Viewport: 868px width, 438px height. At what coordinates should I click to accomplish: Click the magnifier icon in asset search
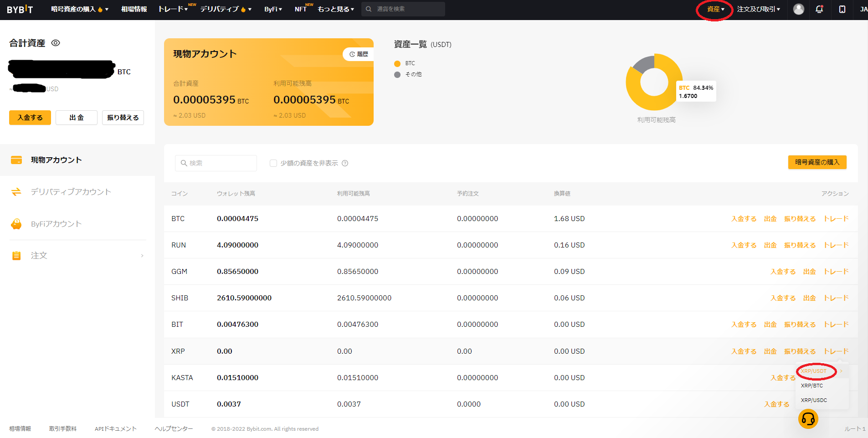point(184,163)
